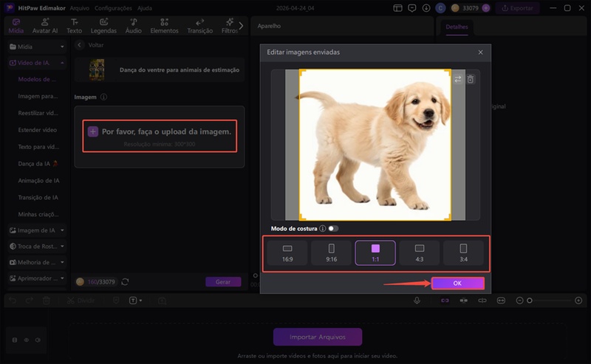Zoom out the timeline with minus icon
The width and height of the screenshot is (591, 364).
coord(519,301)
